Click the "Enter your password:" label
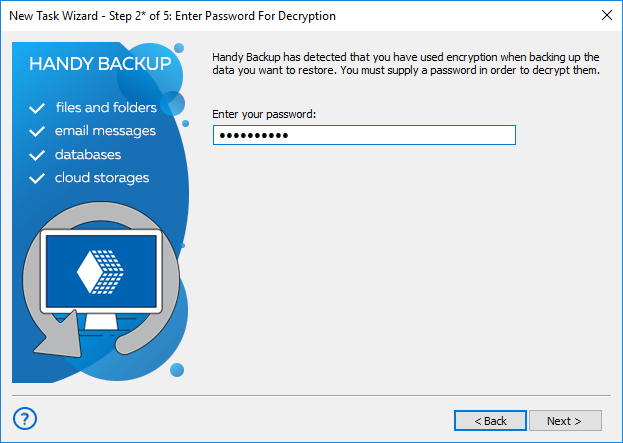The image size is (623, 443). (x=264, y=114)
